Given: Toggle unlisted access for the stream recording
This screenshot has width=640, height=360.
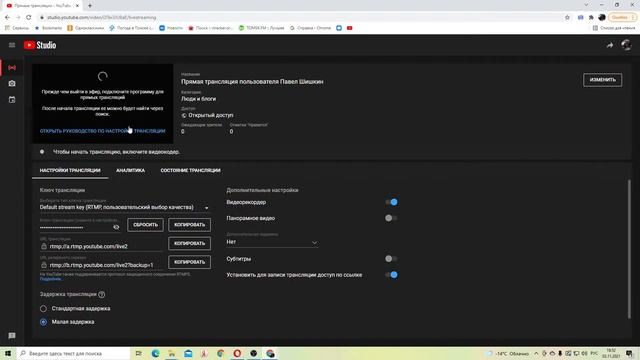Looking at the screenshot, I should click(391, 275).
